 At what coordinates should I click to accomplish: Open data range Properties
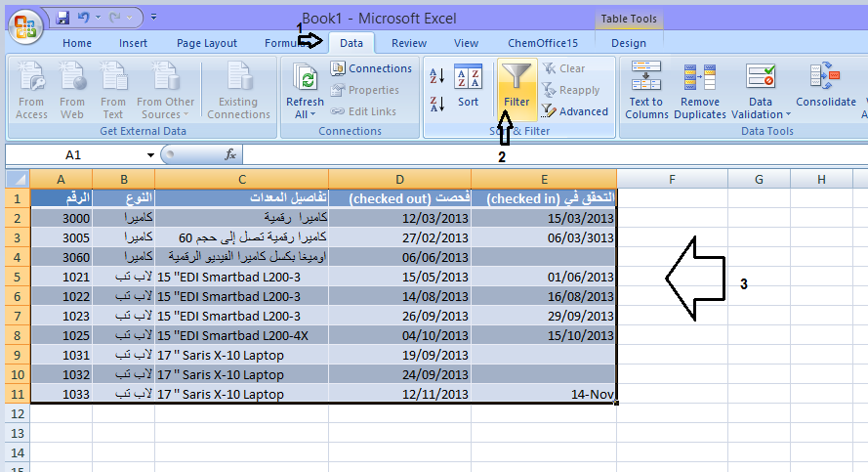(x=365, y=90)
